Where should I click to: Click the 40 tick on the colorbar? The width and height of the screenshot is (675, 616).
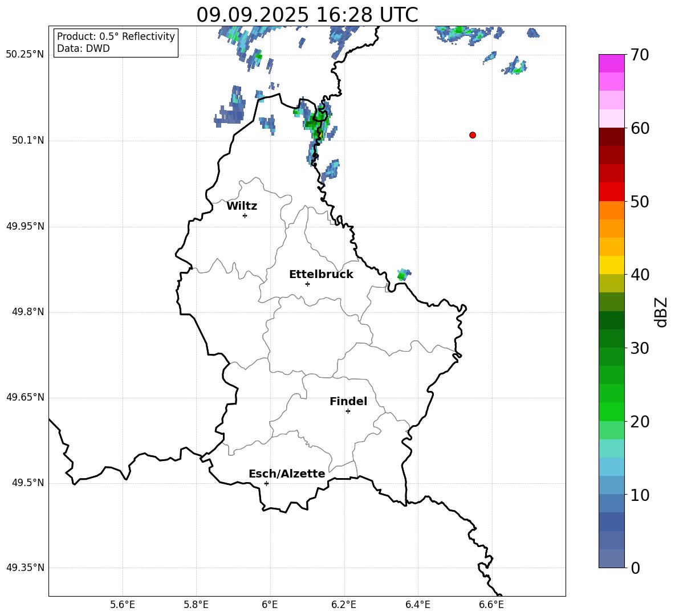[640, 275]
